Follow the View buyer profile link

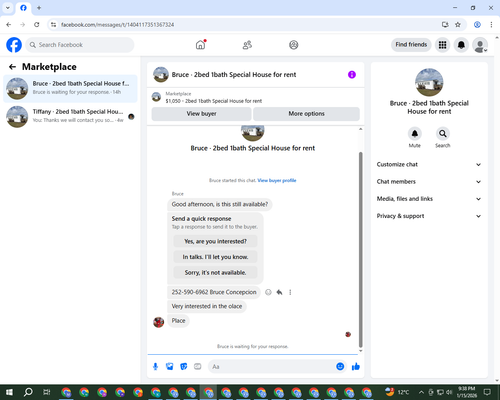277,180
